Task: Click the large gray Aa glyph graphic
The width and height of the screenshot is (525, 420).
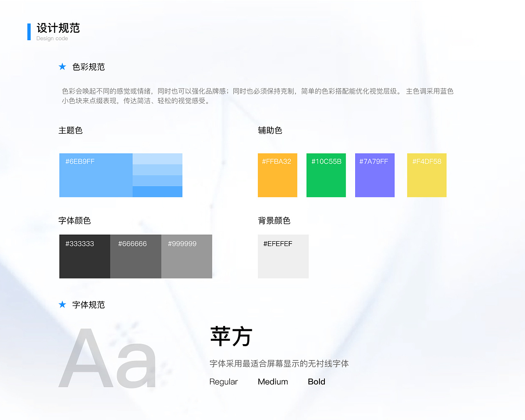Action: tap(107, 359)
